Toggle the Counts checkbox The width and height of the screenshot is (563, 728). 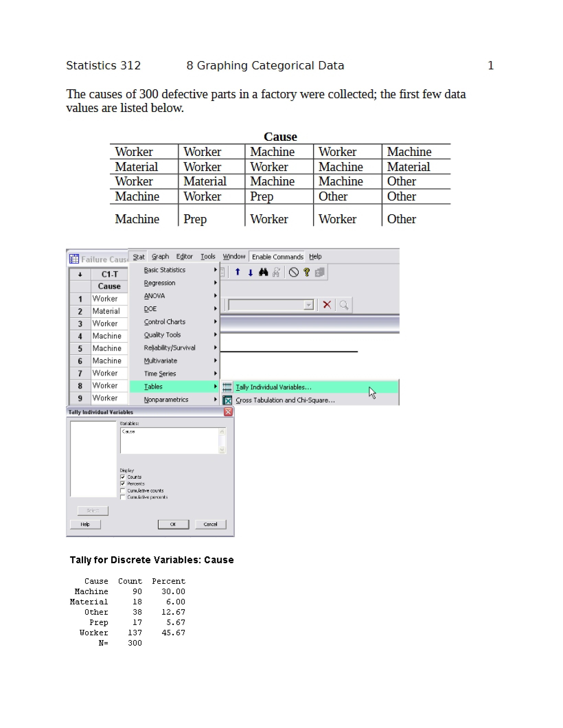click(123, 477)
